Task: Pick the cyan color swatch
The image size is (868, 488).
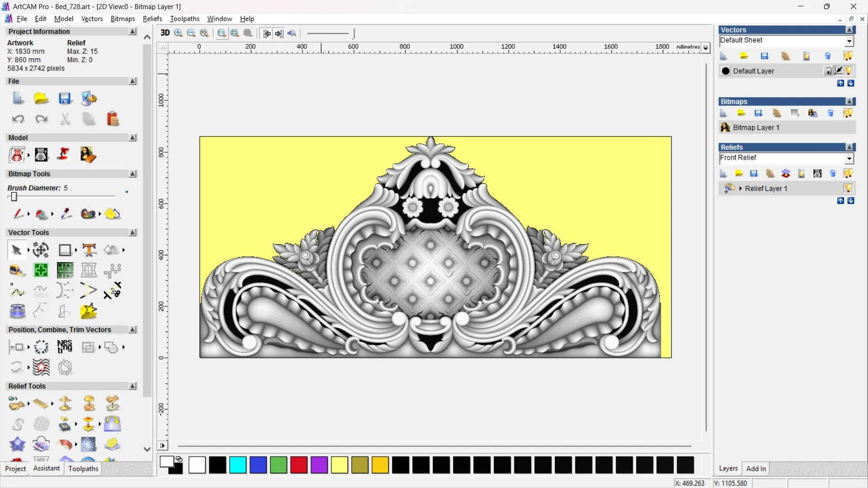Action: click(237, 465)
